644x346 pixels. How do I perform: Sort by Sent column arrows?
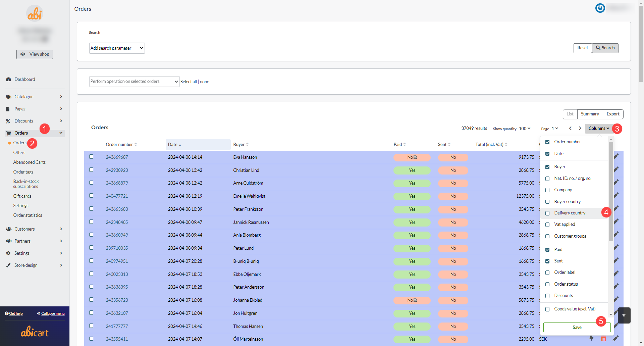coord(449,145)
